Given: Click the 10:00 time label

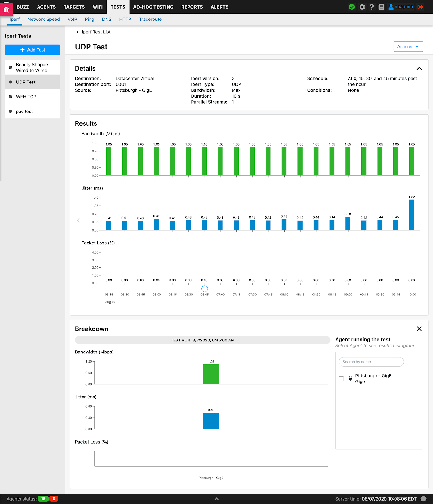Looking at the screenshot, I should coord(412,295).
